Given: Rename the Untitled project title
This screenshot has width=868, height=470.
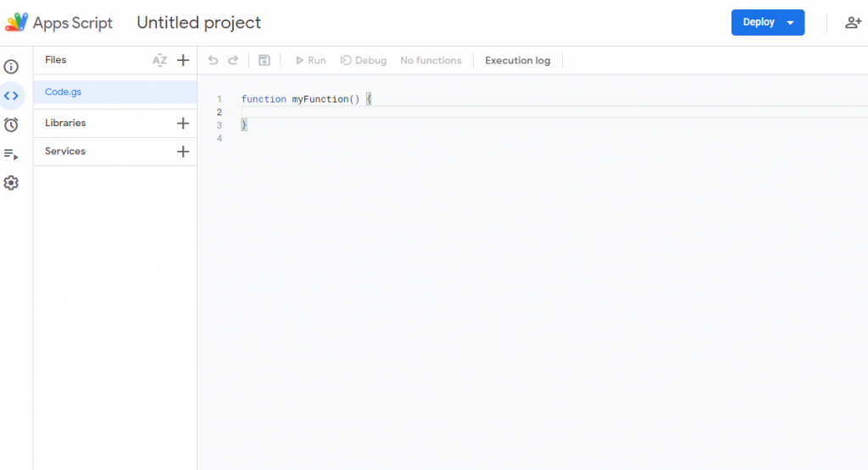Looking at the screenshot, I should pos(199,23).
